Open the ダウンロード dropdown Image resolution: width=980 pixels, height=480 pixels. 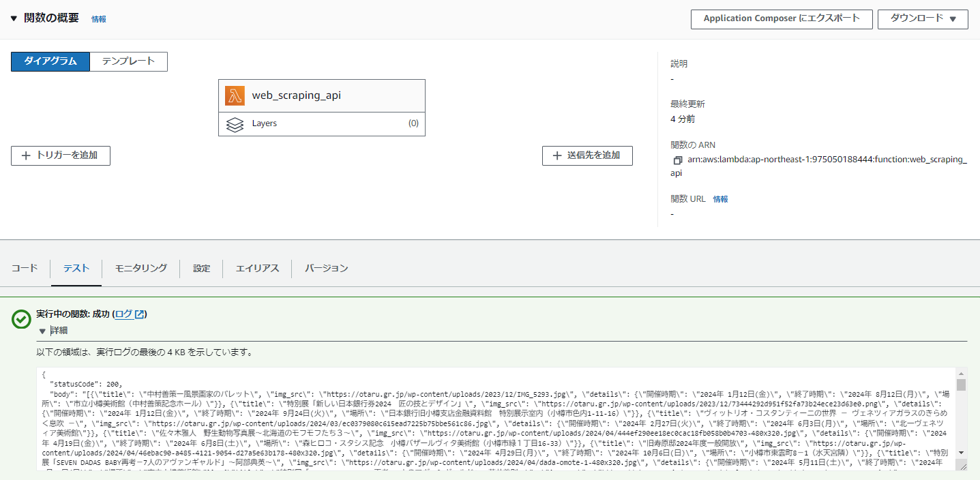[922, 18]
